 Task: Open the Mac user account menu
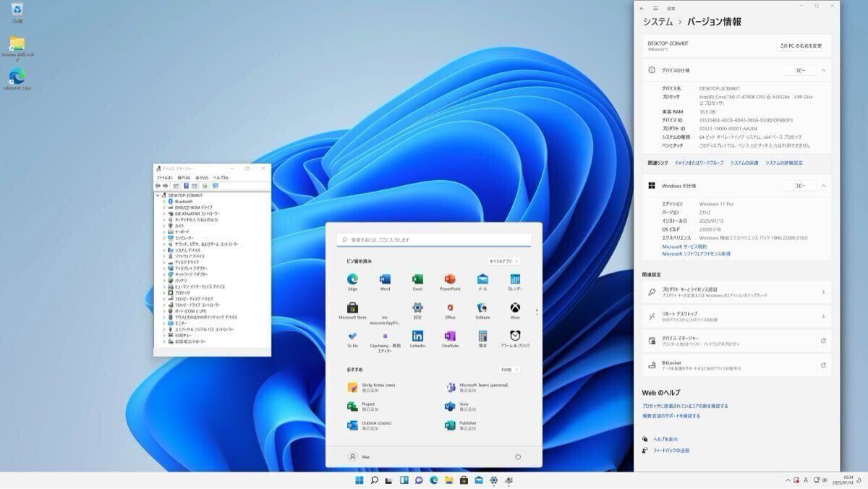click(x=359, y=457)
